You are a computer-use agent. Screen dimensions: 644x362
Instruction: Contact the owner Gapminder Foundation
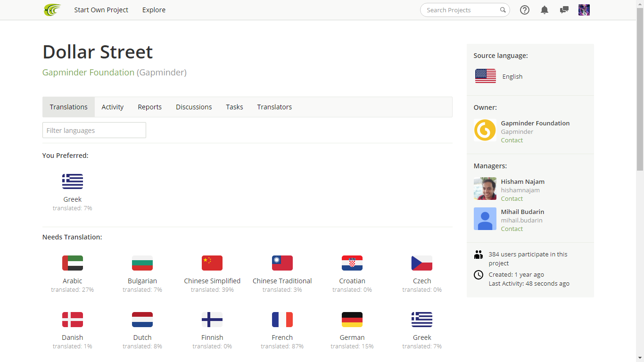tap(512, 140)
